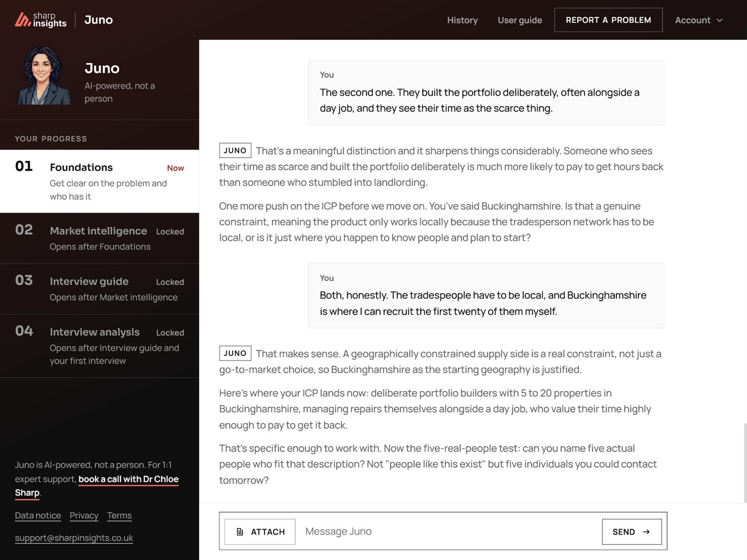Viewport: 747px width, 560px height.
Task: Click the support@sharpinsights.co.uk email link
Action: 74,538
